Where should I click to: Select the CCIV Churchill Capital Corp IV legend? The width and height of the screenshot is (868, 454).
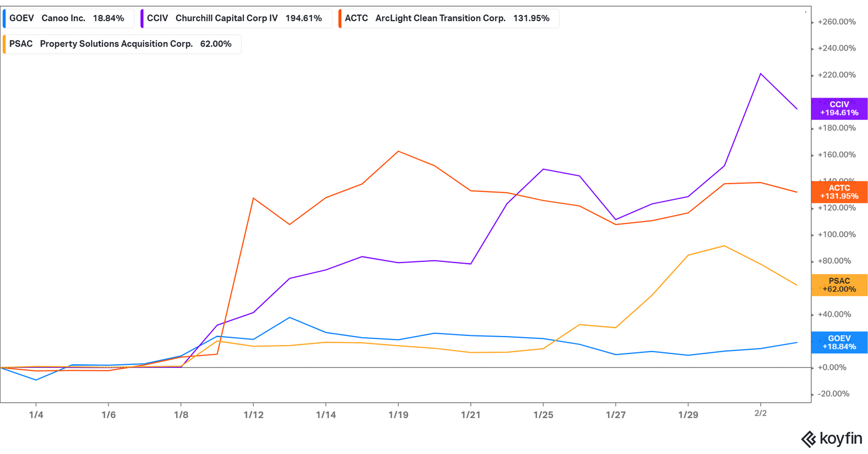tap(236, 18)
